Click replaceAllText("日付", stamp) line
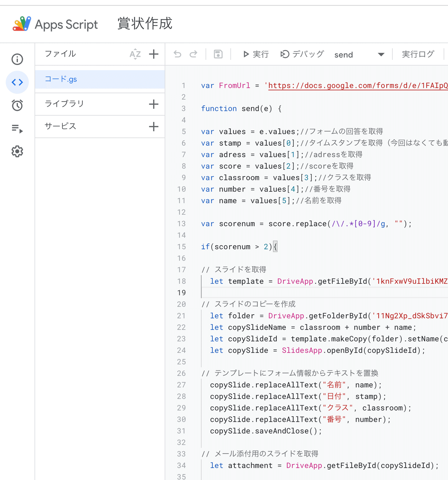The image size is (448, 480). pyautogui.click(x=298, y=397)
